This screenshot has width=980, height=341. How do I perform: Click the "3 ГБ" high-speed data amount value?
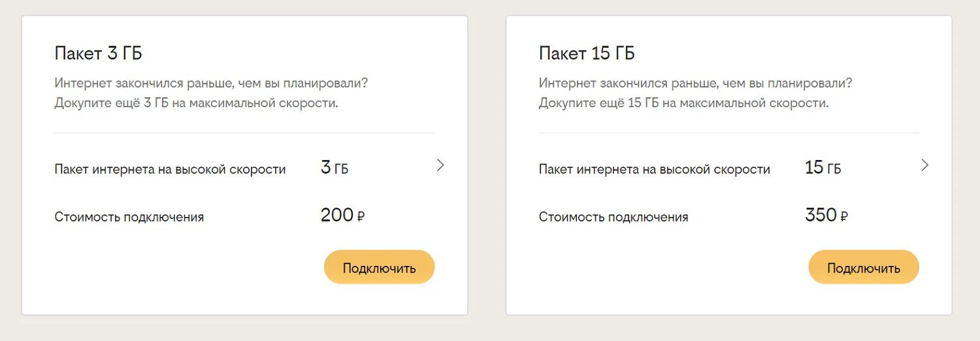[335, 168]
